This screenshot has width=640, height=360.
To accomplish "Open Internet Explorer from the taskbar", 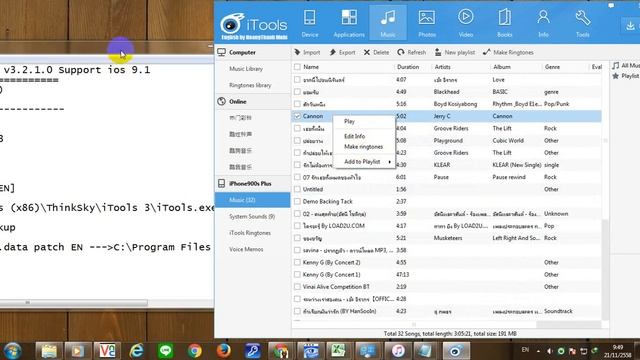I will pyautogui.click(x=136, y=351).
